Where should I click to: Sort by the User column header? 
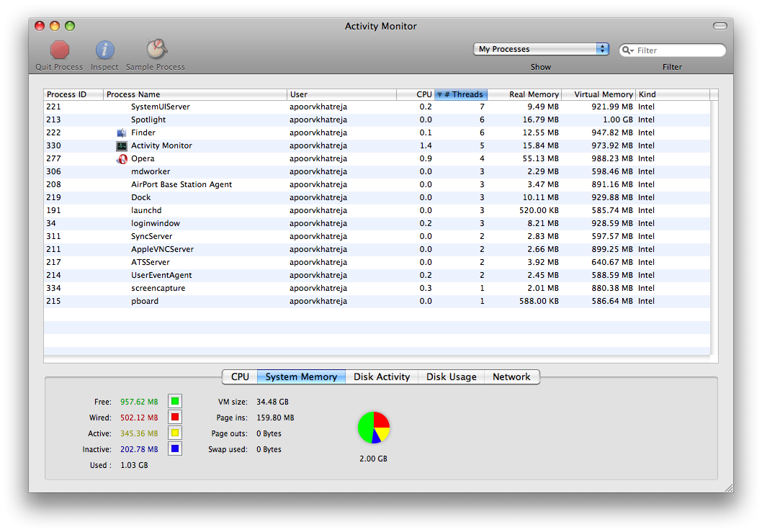(x=341, y=94)
